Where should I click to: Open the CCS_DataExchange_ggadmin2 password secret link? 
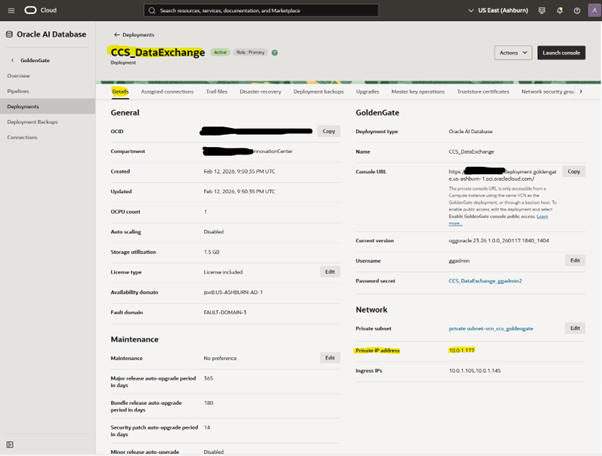485,281
